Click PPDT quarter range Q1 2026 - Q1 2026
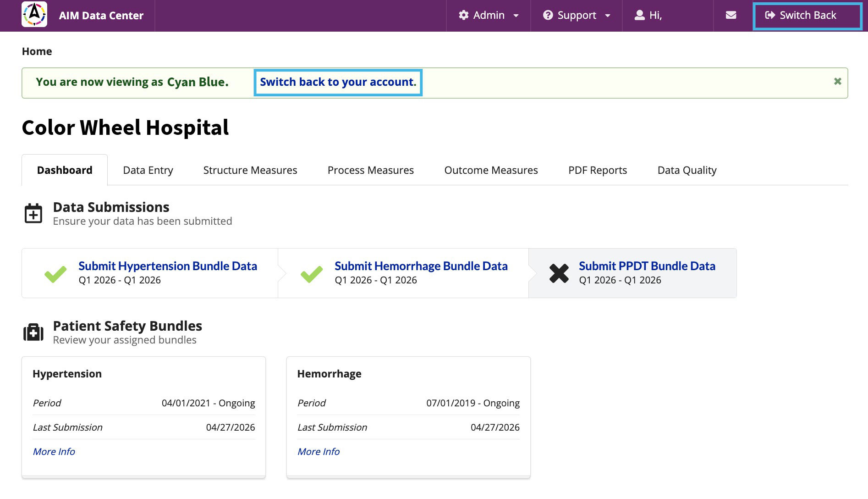868x499 pixels. pyautogui.click(x=620, y=280)
